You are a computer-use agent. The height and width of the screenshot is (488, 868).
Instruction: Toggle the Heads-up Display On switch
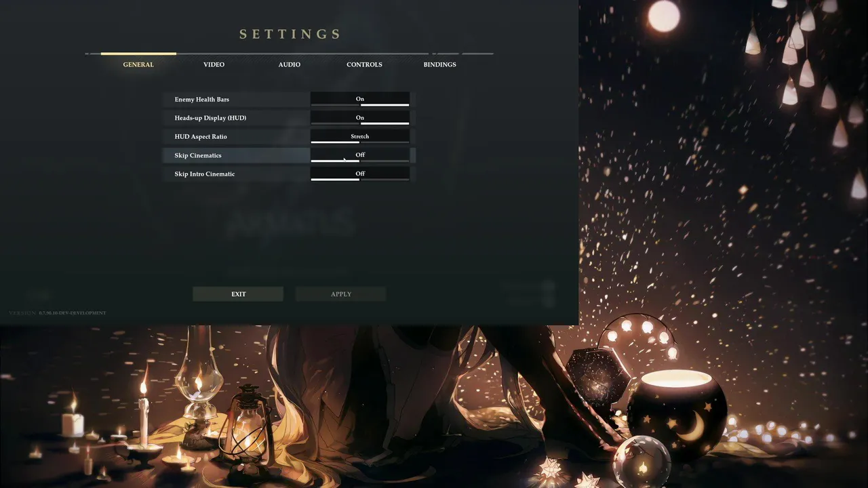coord(360,118)
